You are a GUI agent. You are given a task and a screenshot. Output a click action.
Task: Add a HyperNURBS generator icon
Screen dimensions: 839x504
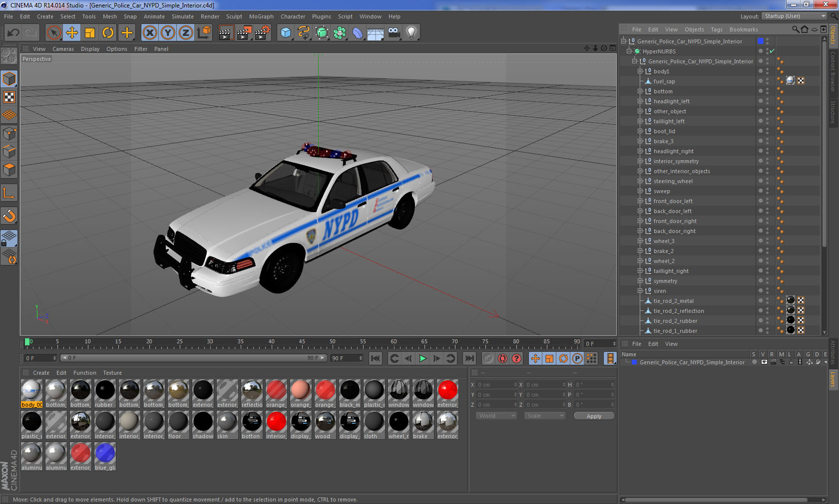point(322,33)
